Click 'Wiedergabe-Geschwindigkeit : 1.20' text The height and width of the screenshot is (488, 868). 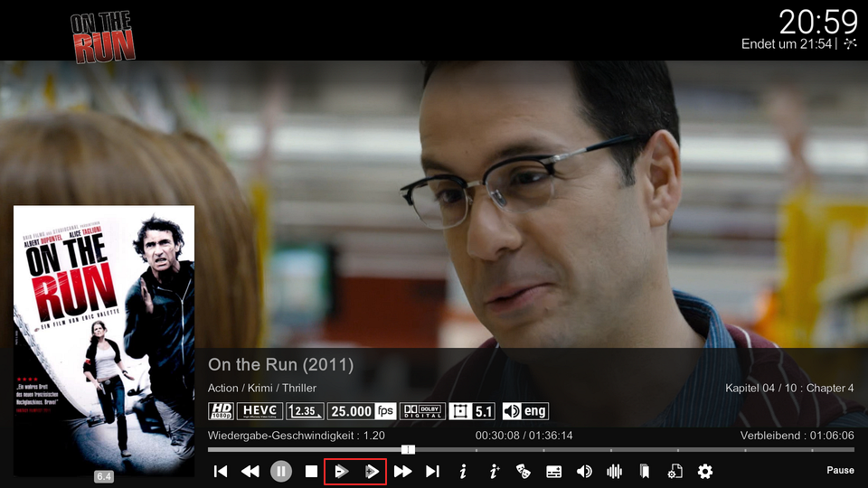coord(297,436)
